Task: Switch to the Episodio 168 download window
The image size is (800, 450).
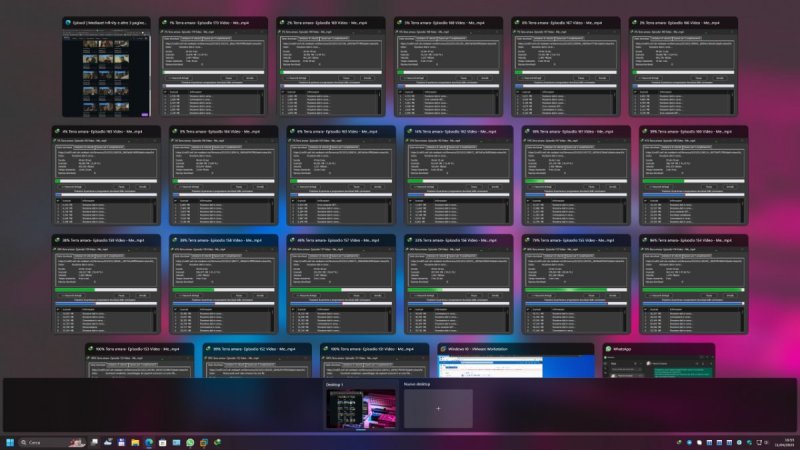Action: (x=448, y=67)
